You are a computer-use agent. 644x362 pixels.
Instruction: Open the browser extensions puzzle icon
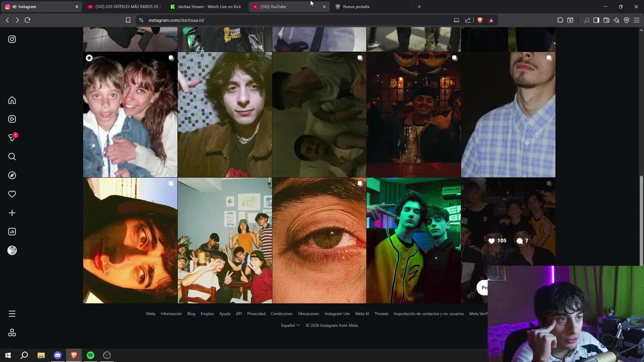pyautogui.click(x=560, y=20)
